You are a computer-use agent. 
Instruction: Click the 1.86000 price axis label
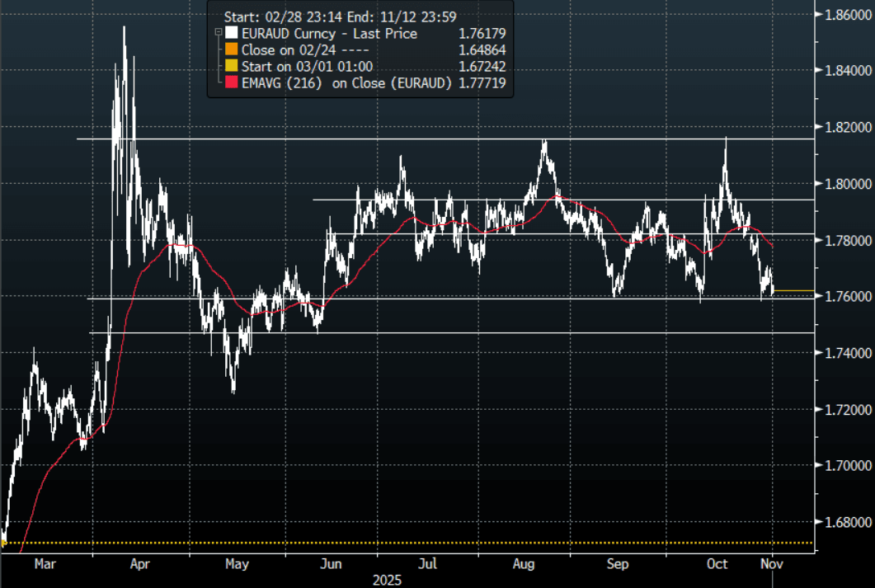(846, 15)
